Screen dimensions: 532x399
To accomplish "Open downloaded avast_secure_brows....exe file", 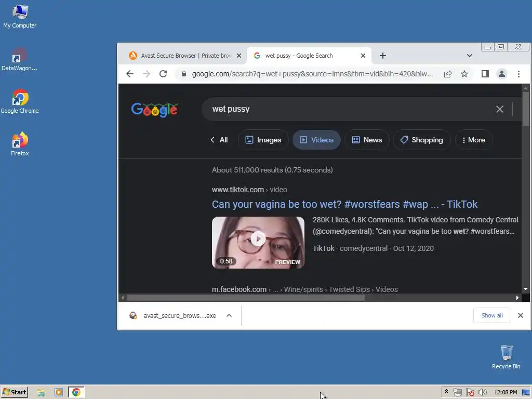I will (x=172, y=315).
